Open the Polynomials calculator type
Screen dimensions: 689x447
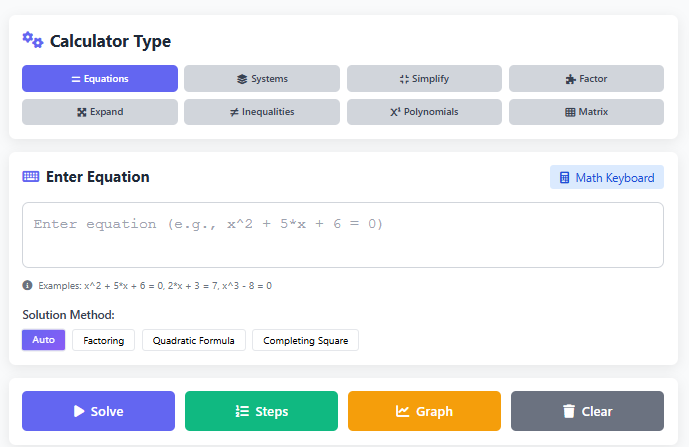pos(424,112)
